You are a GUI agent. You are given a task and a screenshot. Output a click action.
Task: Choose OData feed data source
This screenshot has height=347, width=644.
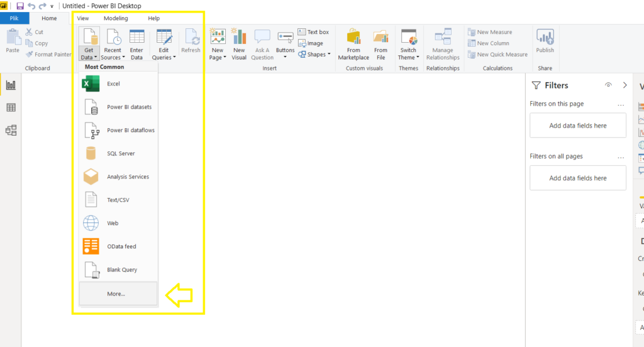118,246
